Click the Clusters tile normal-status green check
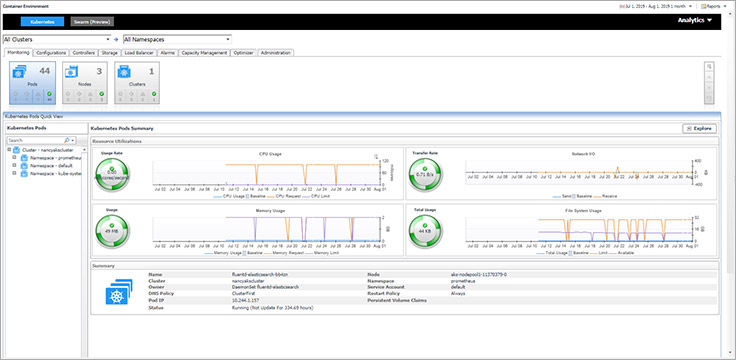The height and width of the screenshot is (360, 736). (x=154, y=94)
